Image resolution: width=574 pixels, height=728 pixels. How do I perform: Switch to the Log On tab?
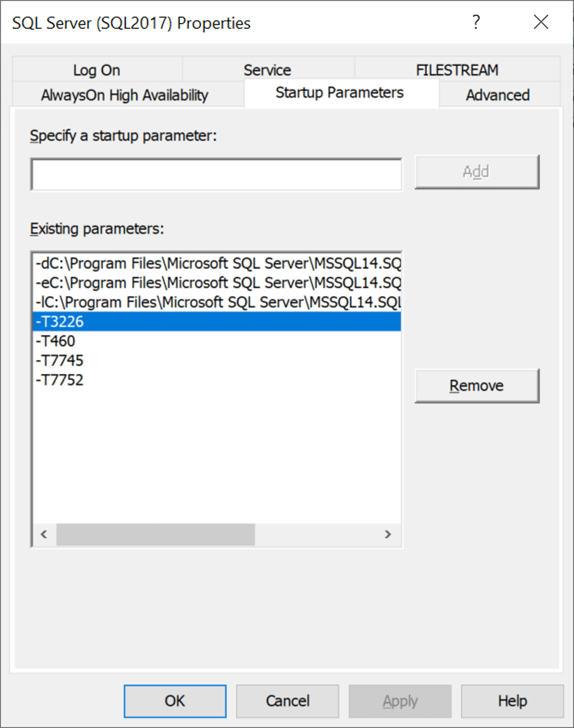click(97, 70)
